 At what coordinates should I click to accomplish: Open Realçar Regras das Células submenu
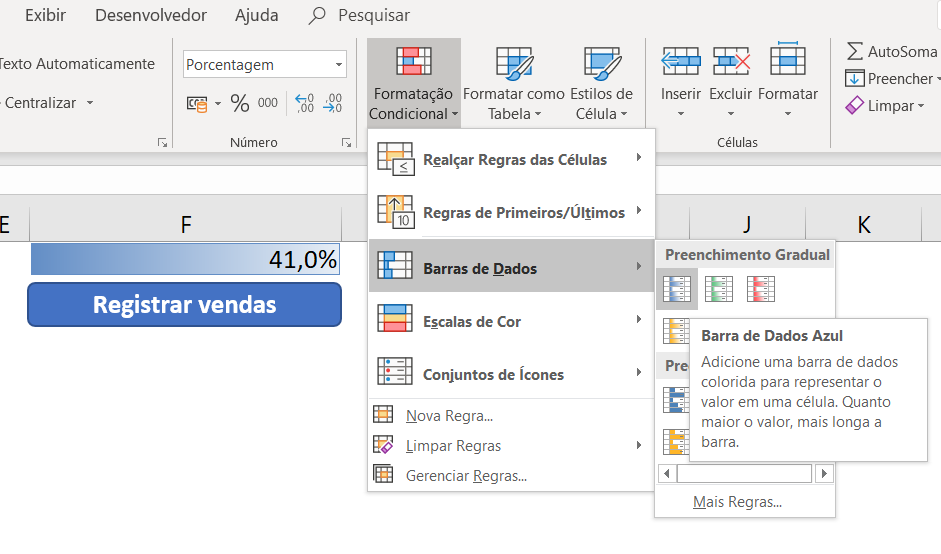click(511, 160)
